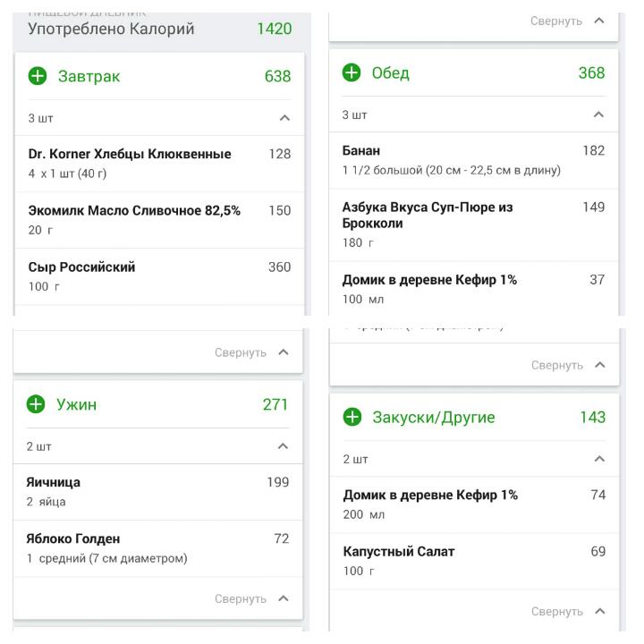Add food to Завтрак with plus icon
This screenshot has height=644, width=644.
pos(37,77)
